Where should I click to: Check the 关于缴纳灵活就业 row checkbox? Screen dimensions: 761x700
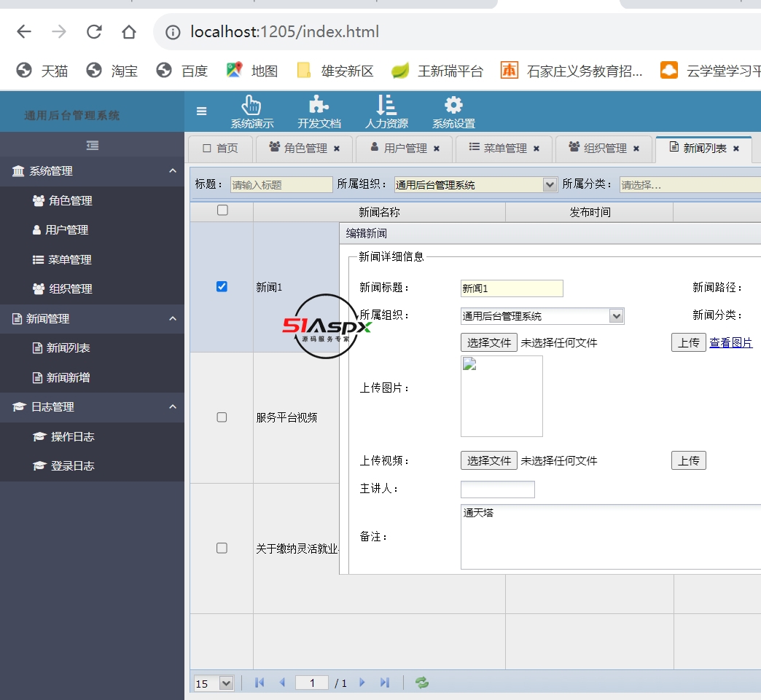(x=222, y=548)
